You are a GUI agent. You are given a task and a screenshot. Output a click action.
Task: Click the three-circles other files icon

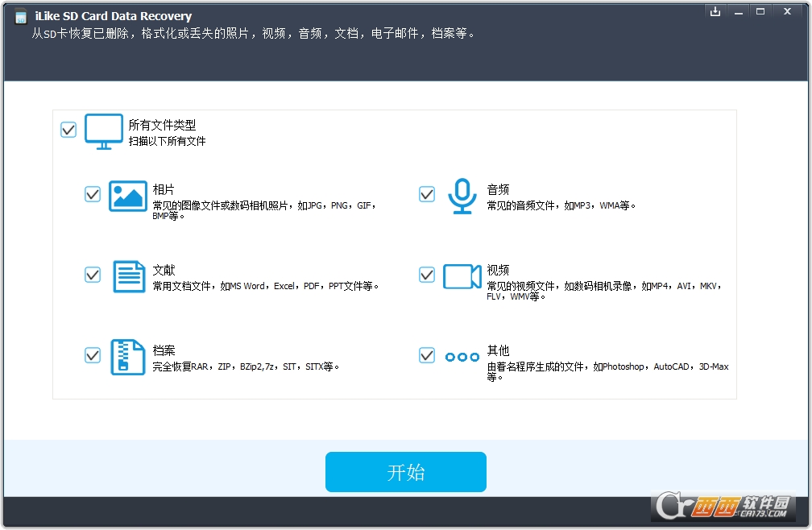click(462, 356)
